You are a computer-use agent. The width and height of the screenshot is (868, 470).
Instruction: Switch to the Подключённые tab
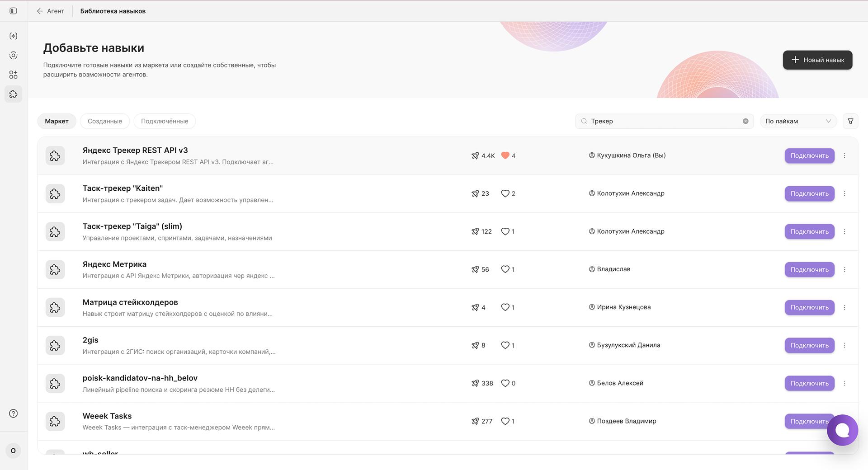[x=165, y=121]
